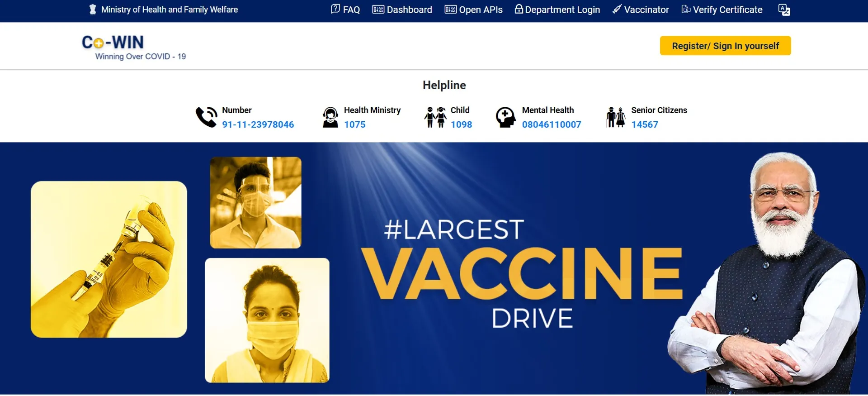Click the telephone helpline icon
This screenshot has height=396, width=868.
click(x=207, y=117)
